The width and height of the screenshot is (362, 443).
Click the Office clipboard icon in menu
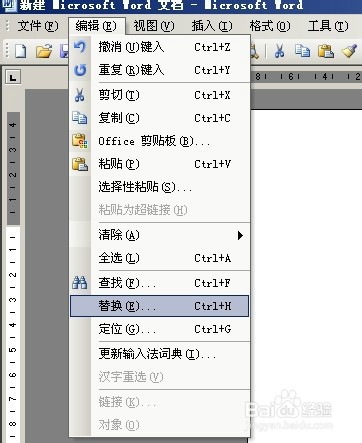(80, 141)
